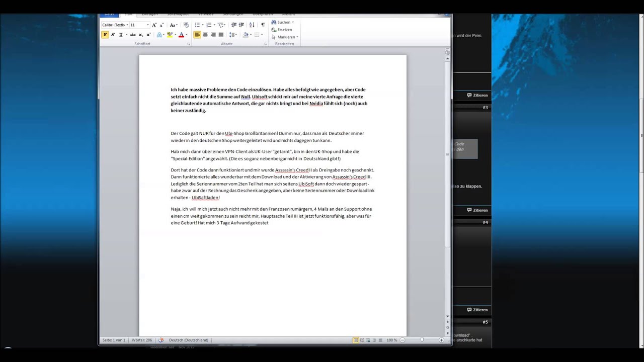Viewport: 644px width, 362px height.
Task: Toggle subscript formatting
Action: coord(140,35)
